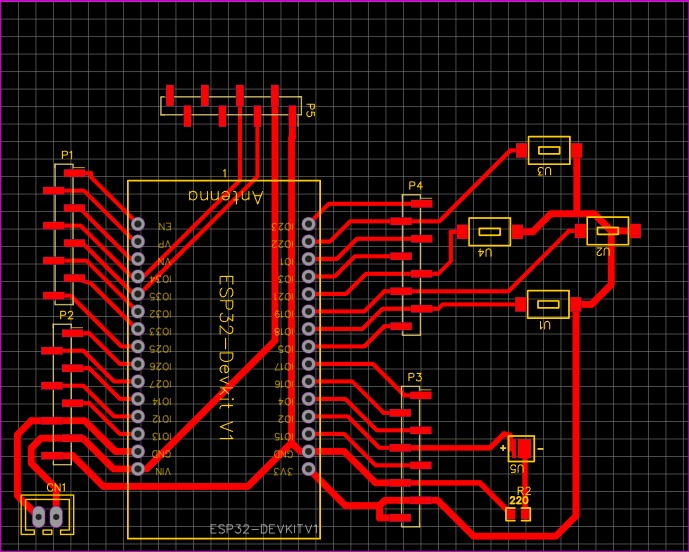Click the P3 header label

pos(414,377)
